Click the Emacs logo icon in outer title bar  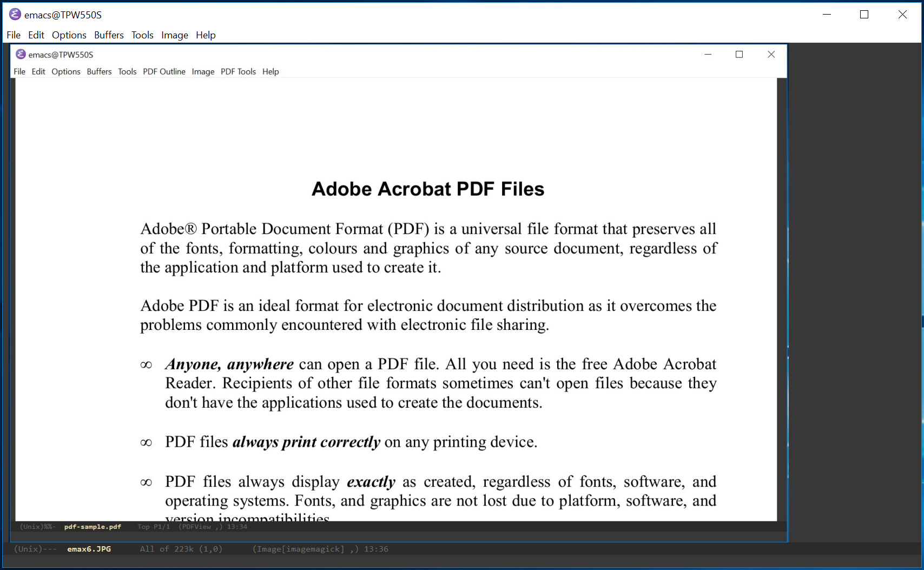point(15,15)
